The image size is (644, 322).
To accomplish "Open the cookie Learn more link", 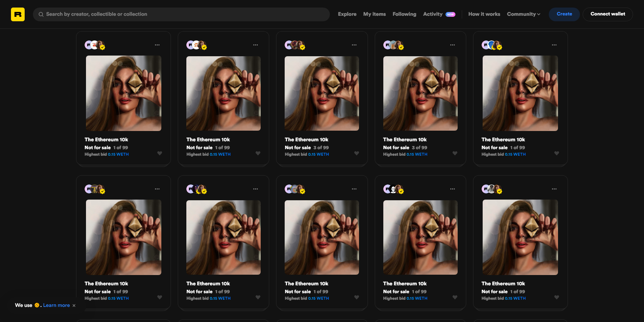I will tap(57, 305).
